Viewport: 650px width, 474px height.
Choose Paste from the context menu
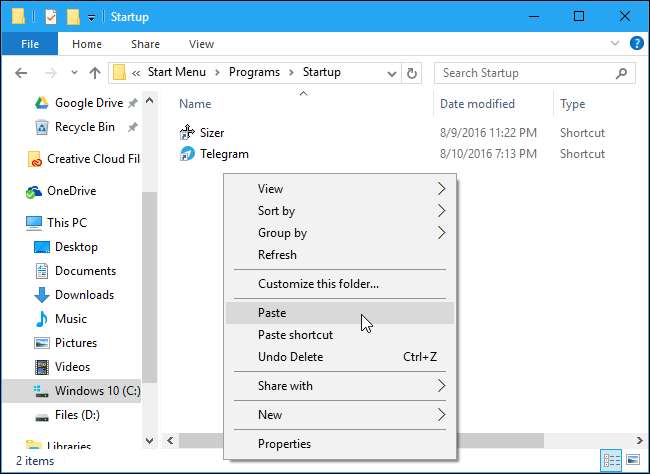click(x=272, y=313)
